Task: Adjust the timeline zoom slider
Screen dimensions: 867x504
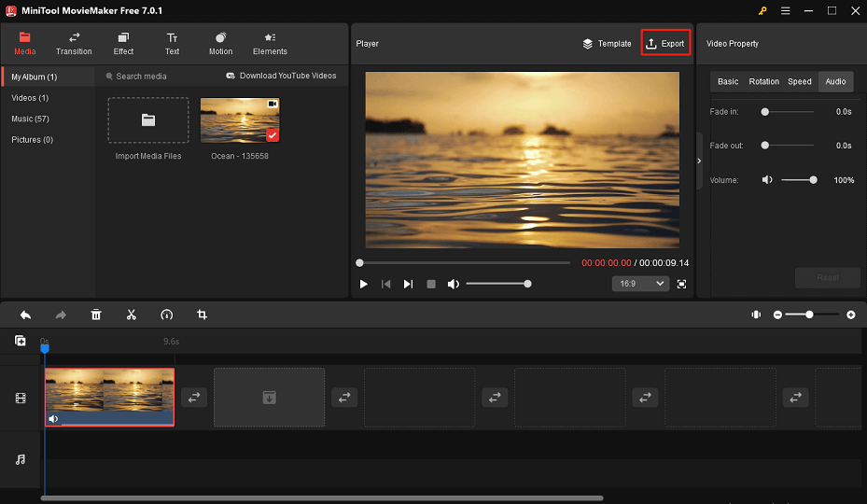Action: click(812, 315)
